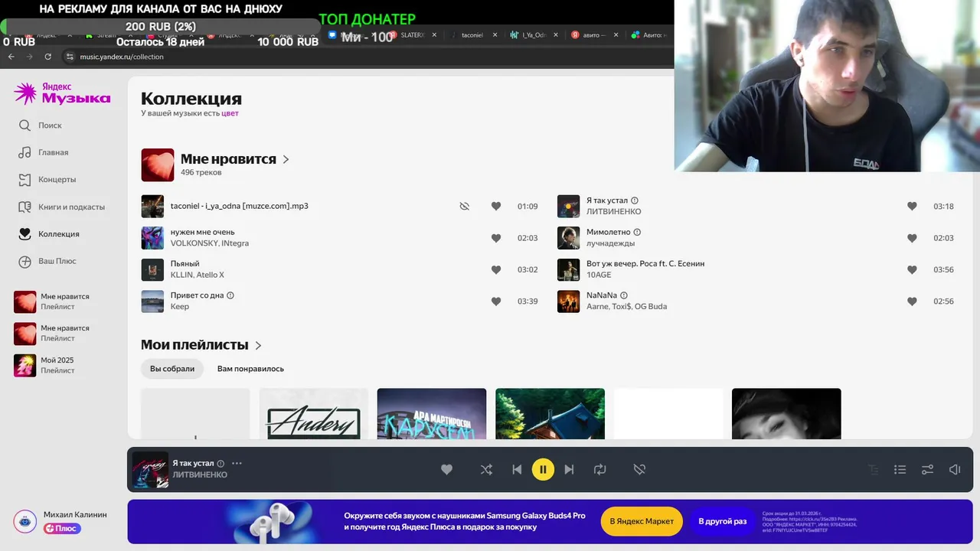Screen dimensions: 980x551
Task: Open playback settings sliders icon
Action: [x=927, y=469]
